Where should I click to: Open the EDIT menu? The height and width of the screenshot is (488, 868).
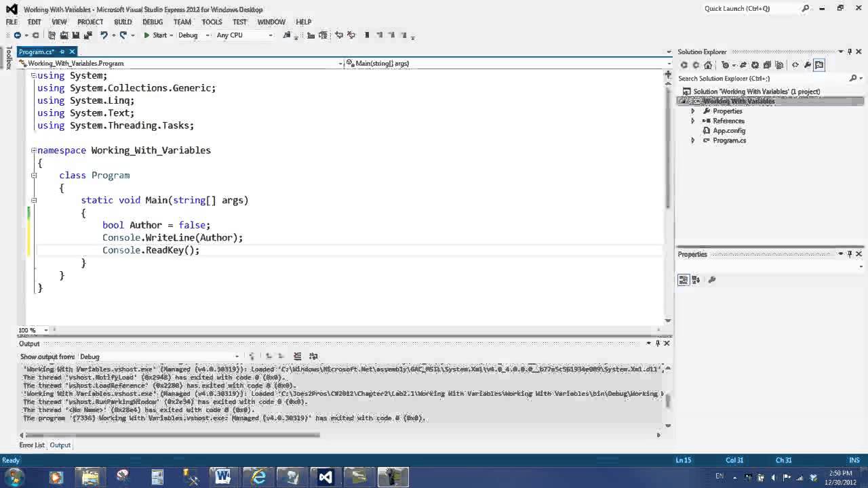pyautogui.click(x=35, y=22)
